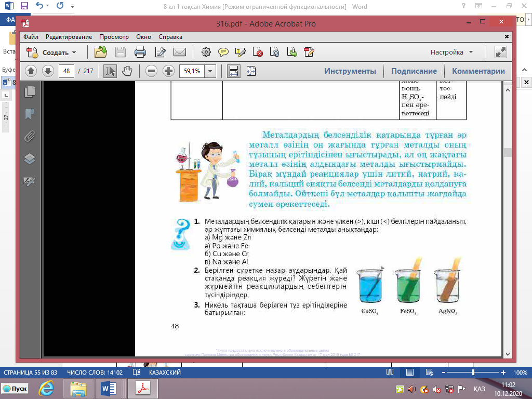This screenshot has height=399, width=532.
Task: Open Internet Explorer from taskbar
Action: tap(46, 388)
